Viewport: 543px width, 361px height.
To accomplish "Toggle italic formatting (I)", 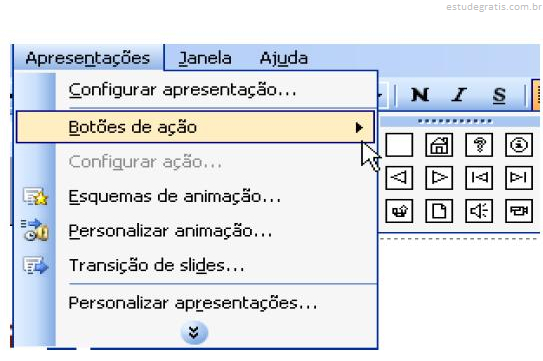I will 460,95.
